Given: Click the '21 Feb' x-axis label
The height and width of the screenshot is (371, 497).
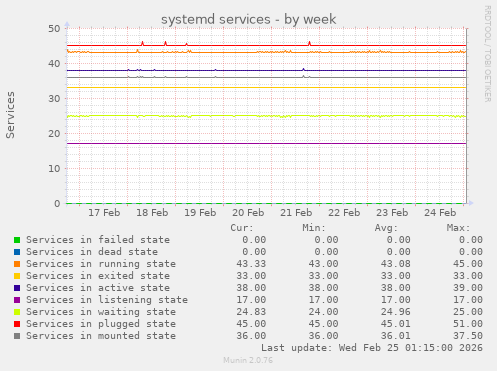Looking at the screenshot, I should tap(296, 213).
